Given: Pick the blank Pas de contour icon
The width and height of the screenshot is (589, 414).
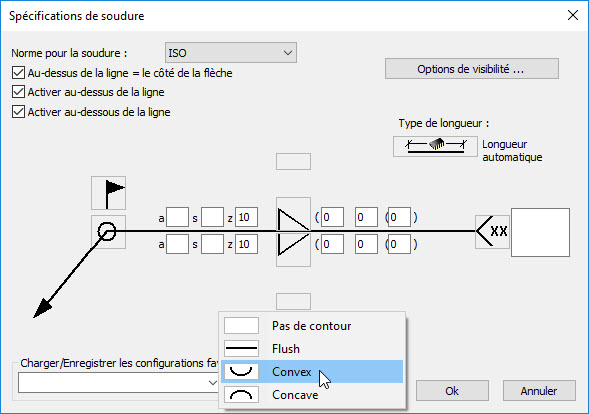Looking at the screenshot, I should (242, 325).
